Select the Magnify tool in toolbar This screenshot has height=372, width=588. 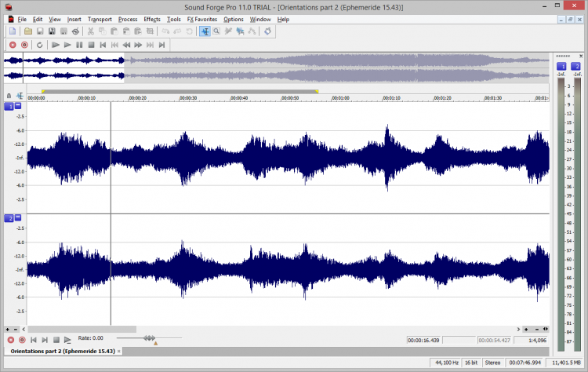point(216,31)
